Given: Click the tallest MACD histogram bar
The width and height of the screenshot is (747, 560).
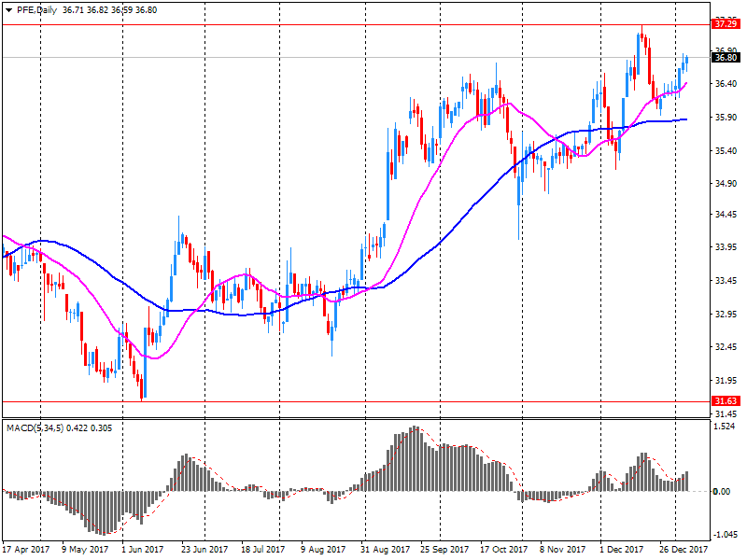Looking at the screenshot, I should pos(414,459).
